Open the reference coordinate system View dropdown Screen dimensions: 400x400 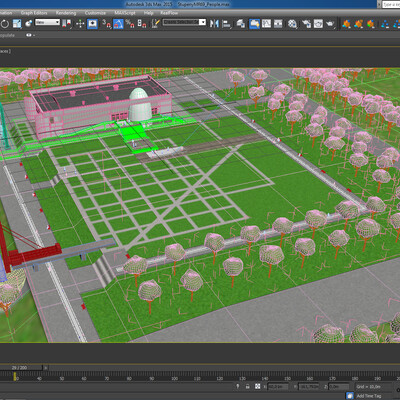click(48, 22)
